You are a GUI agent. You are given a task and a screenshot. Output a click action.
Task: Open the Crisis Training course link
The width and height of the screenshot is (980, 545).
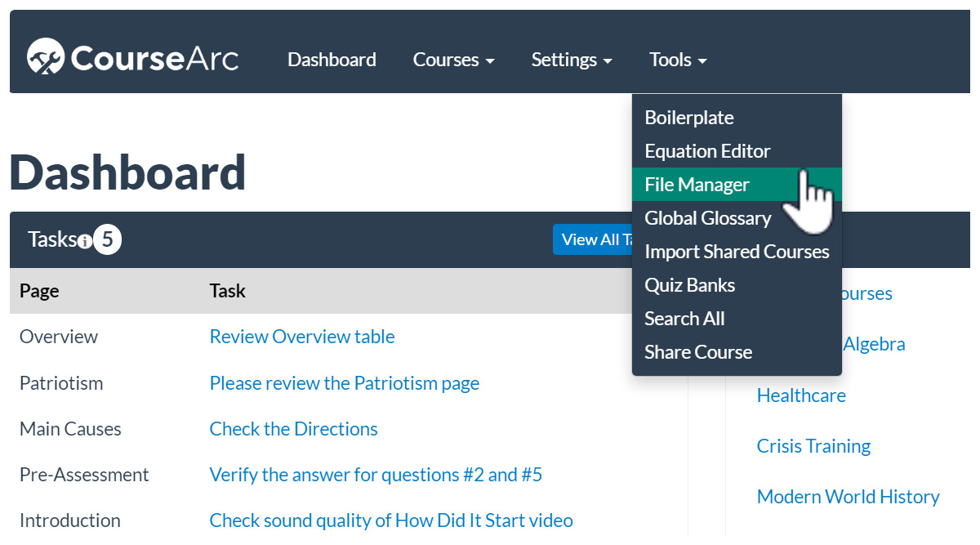(x=813, y=446)
